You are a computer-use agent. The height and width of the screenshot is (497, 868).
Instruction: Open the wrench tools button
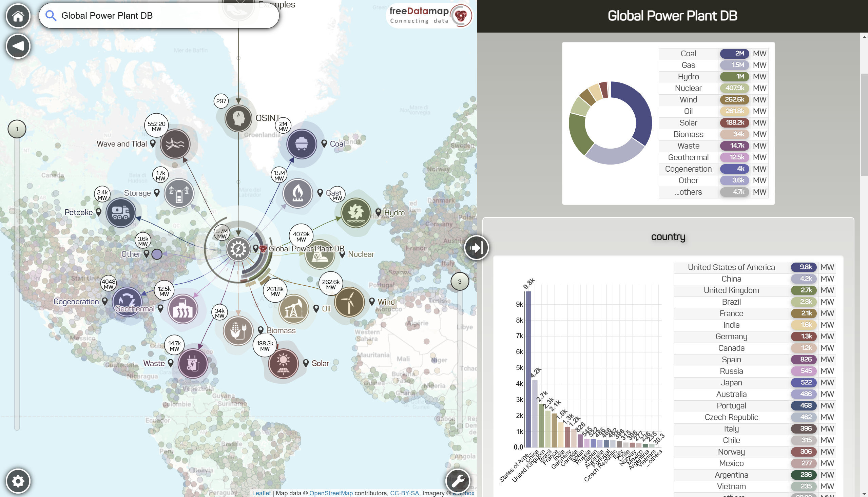(458, 481)
